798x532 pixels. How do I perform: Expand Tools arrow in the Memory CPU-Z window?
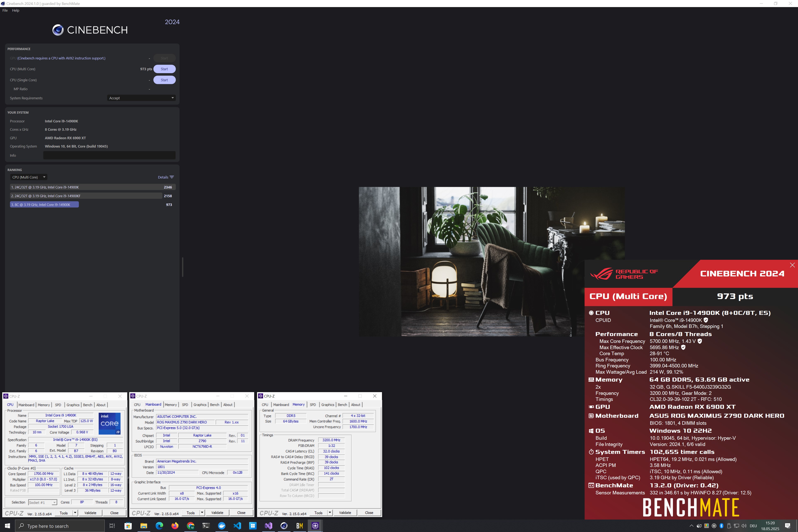[330, 513]
